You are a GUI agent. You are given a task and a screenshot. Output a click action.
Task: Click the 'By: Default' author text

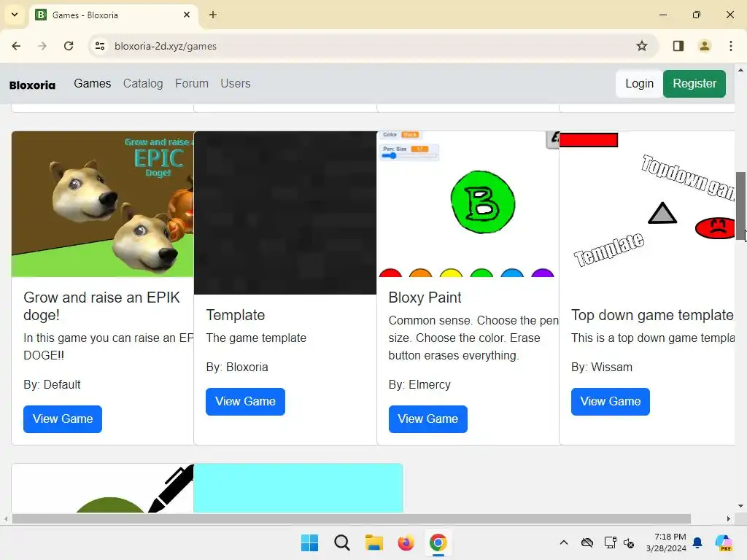[x=52, y=385]
